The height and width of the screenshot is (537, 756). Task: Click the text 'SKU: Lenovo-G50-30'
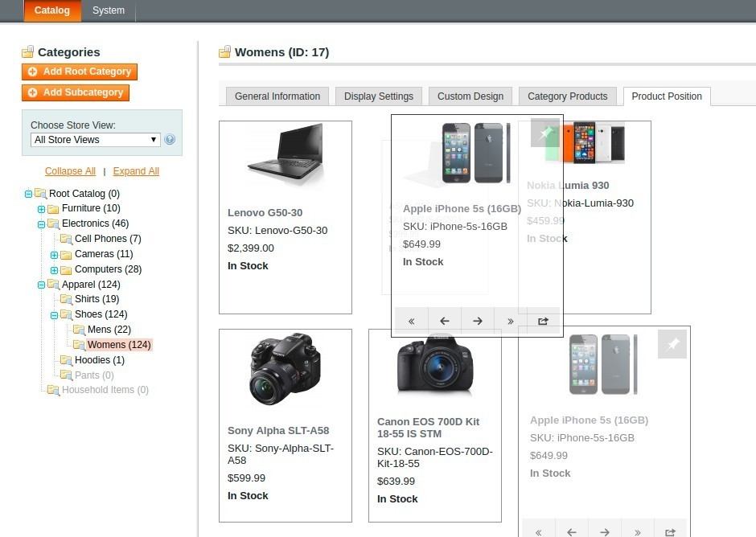(277, 231)
